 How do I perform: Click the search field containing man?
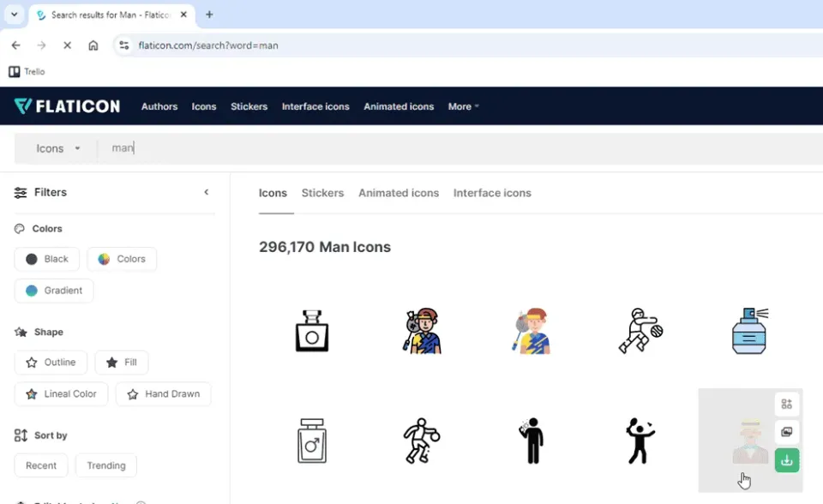point(462,148)
